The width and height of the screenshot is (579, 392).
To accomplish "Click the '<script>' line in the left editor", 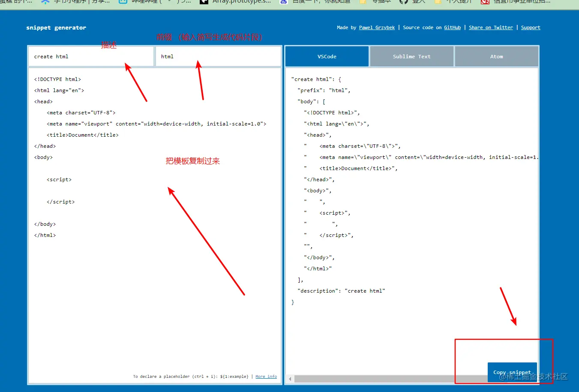I will 59,180.
